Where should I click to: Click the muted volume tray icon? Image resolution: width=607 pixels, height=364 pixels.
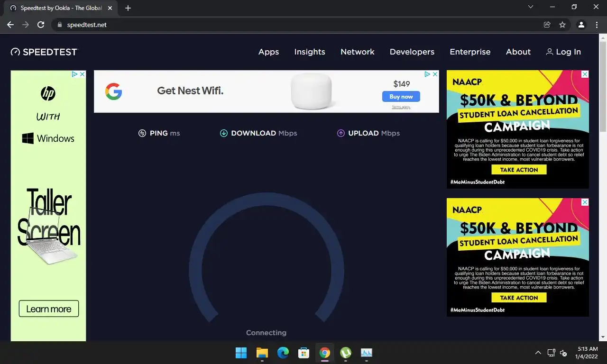(x=563, y=353)
